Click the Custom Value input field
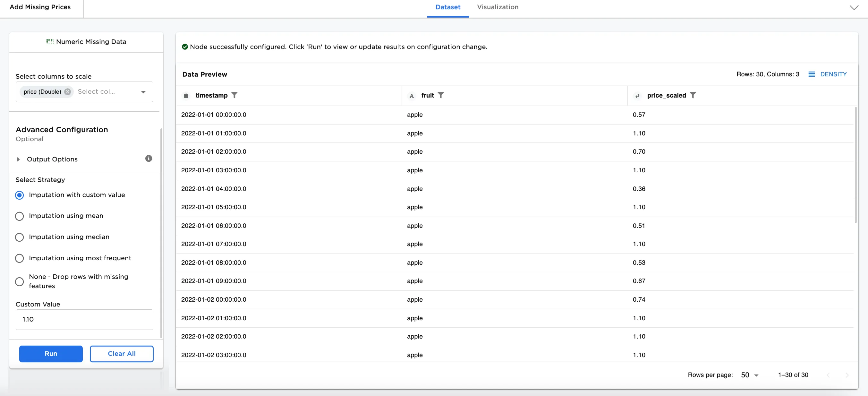The width and height of the screenshot is (868, 396). (x=84, y=319)
